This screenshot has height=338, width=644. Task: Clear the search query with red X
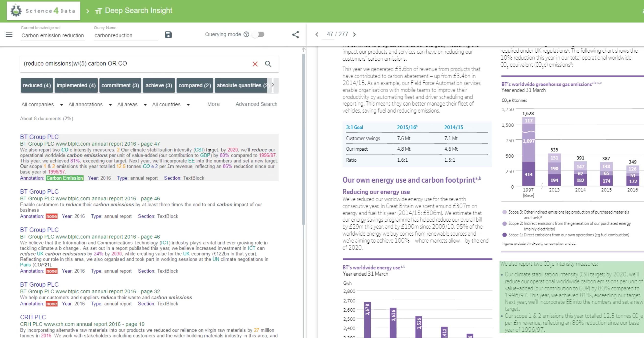point(255,64)
